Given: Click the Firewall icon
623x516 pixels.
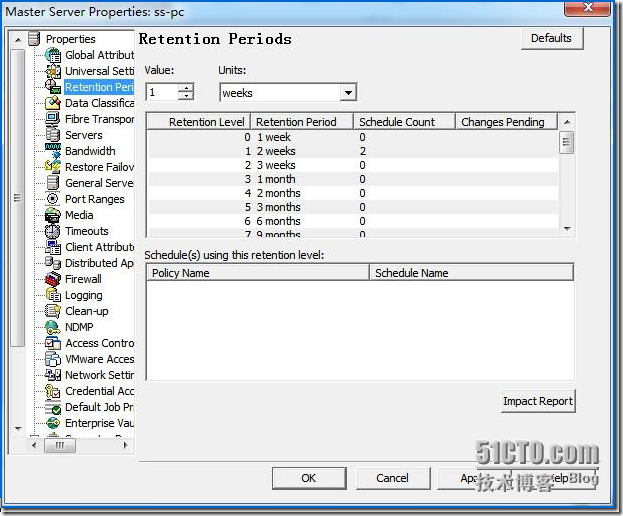Looking at the screenshot, I should coord(54,280).
